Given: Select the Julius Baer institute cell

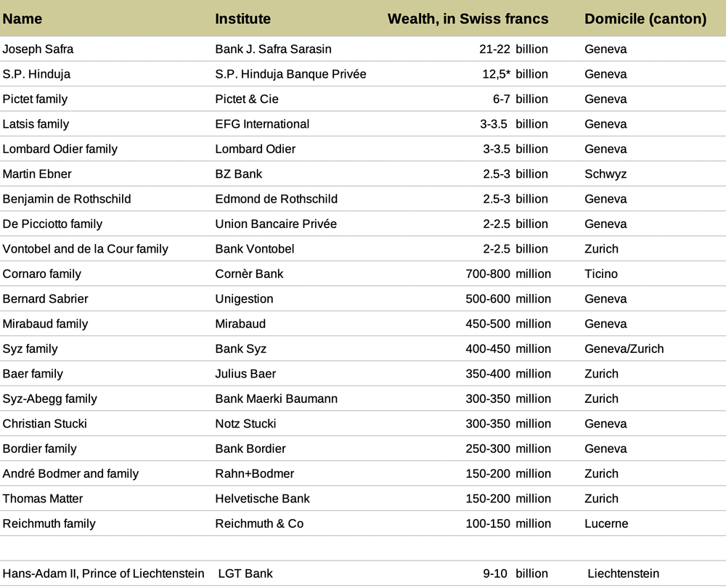Looking at the screenshot, I should point(245,374).
